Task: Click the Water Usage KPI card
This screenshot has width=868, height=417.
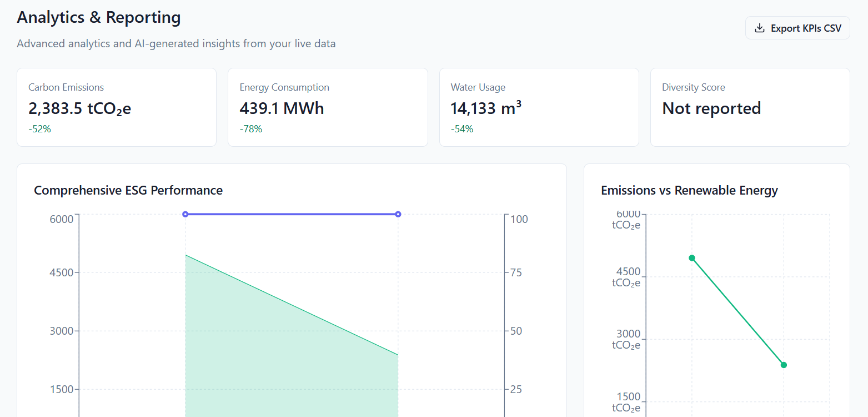Action: 539,107
